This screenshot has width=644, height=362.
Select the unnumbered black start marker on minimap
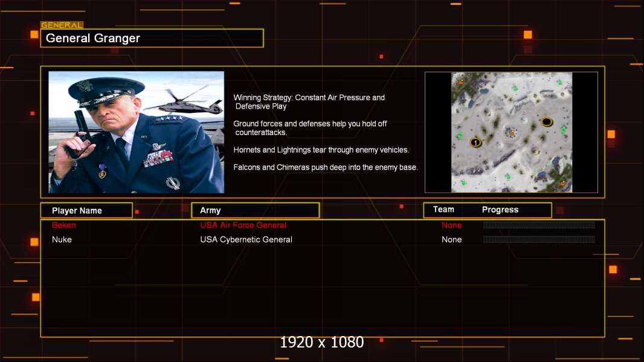pos(547,122)
